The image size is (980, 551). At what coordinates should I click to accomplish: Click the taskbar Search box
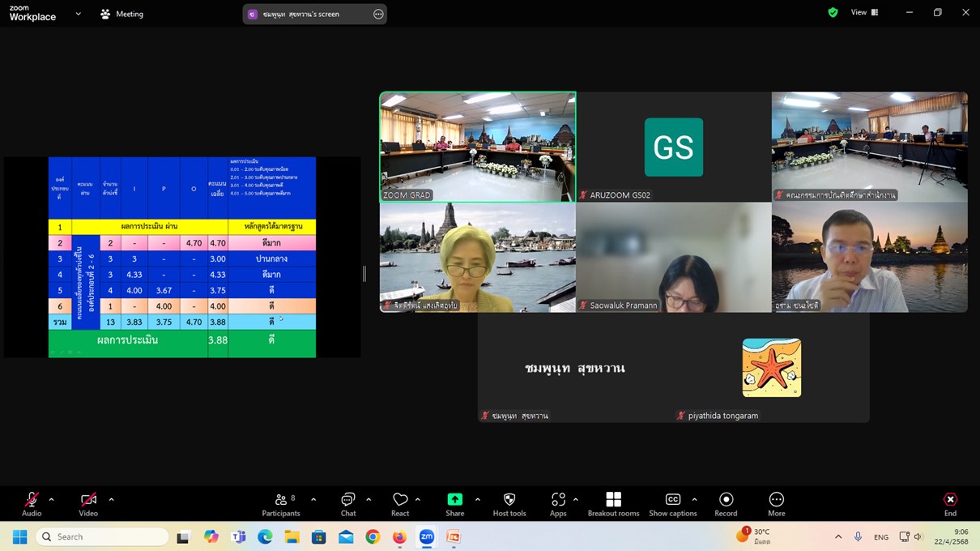102,536
